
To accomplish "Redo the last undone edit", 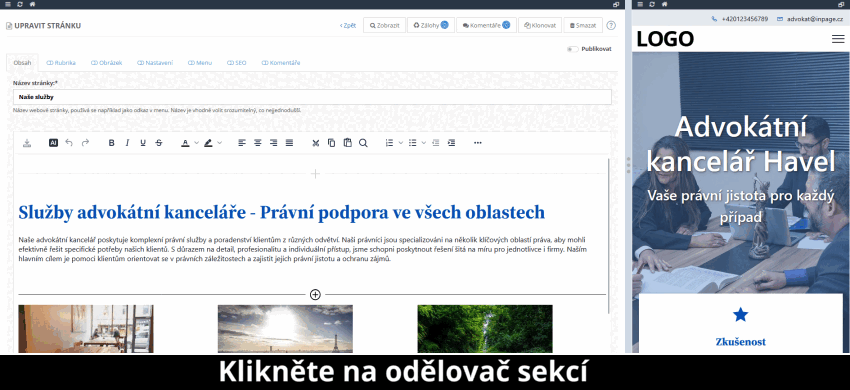I will click(x=85, y=143).
